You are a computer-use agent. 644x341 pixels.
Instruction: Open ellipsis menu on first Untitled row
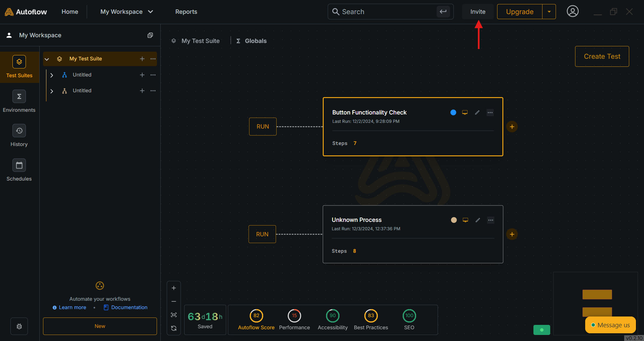[153, 75]
